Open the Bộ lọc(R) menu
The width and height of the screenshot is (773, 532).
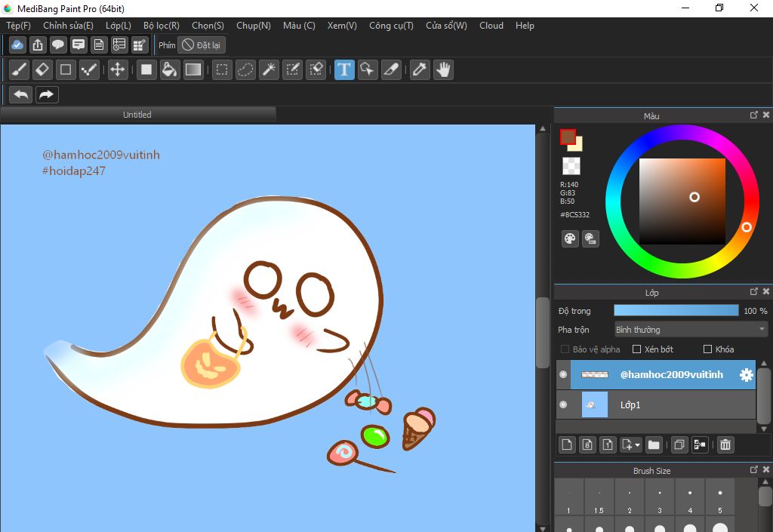[x=162, y=26]
